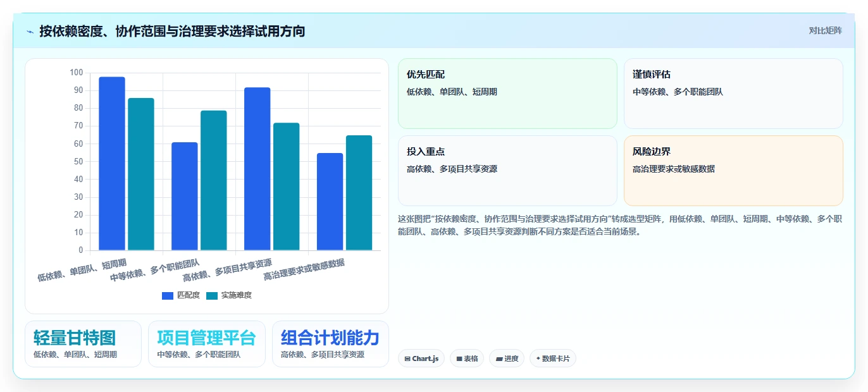
Task: Click the 进度 tag
Action: click(507, 358)
